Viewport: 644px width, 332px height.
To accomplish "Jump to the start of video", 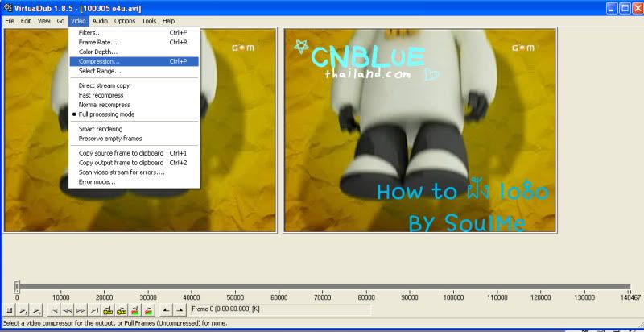I will tap(54, 310).
